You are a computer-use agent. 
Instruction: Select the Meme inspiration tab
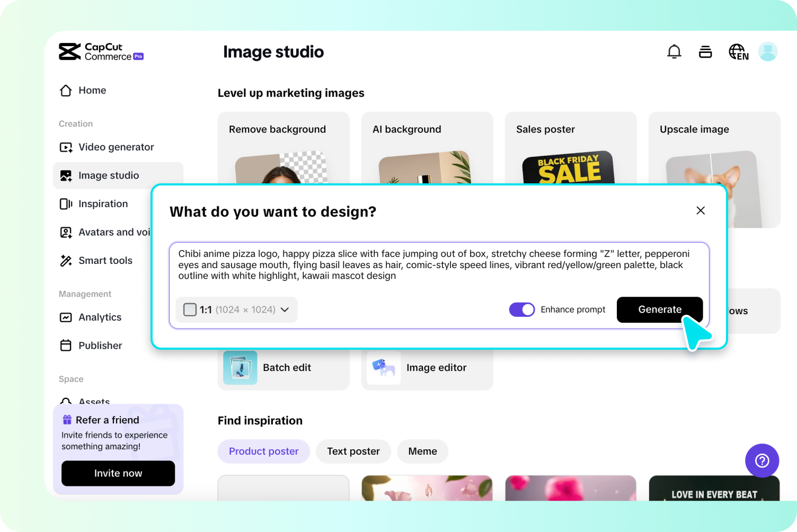(422, 451)
